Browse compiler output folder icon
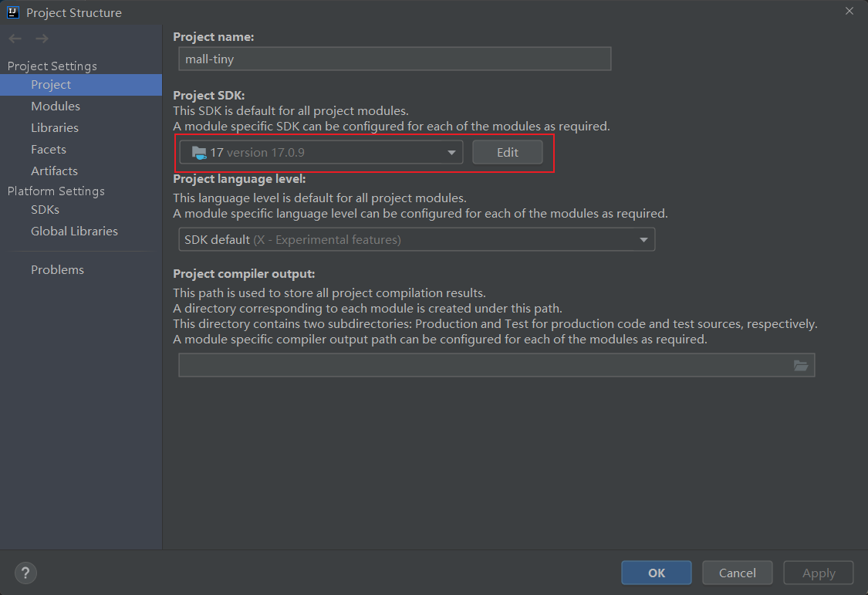 pyautogui.click(x=801, y=366)
